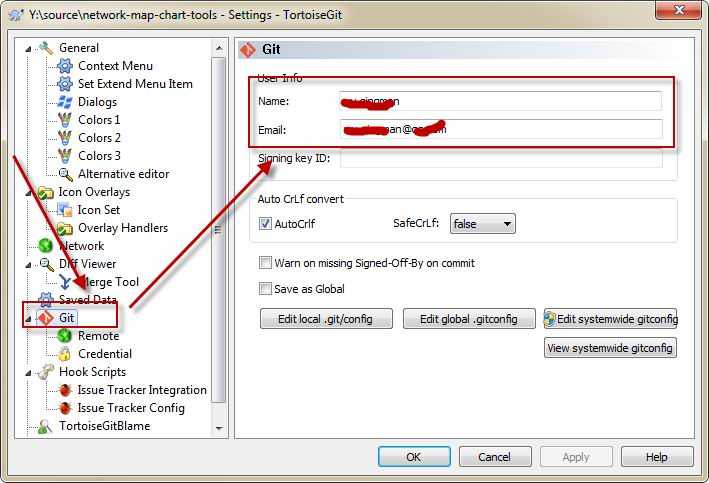Select Colors 2 tree entry

(99, 138)
